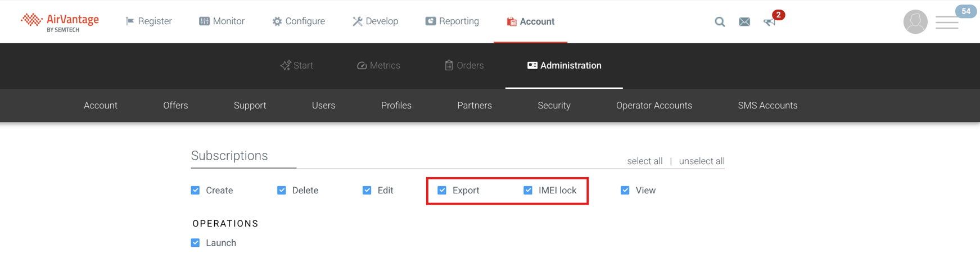Open the messages envelope icon

(744, 22)
